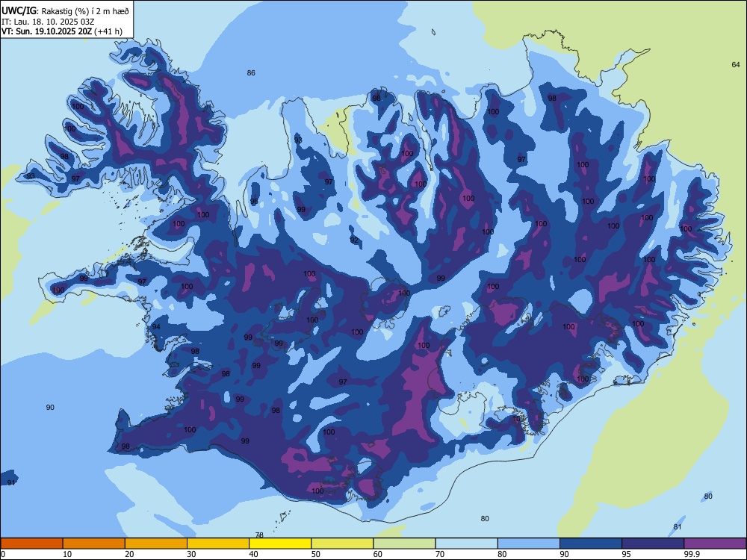The image size is (747, 560).
Task: Pick the 95–99.9 indigo legend swatch
Action: coord(653,544)
